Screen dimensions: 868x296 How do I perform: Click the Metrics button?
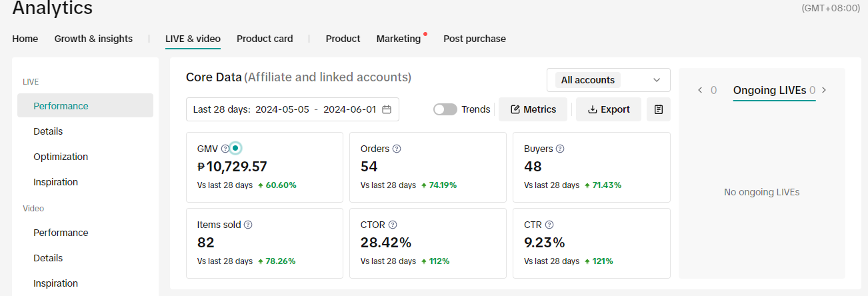click(533, 109)
